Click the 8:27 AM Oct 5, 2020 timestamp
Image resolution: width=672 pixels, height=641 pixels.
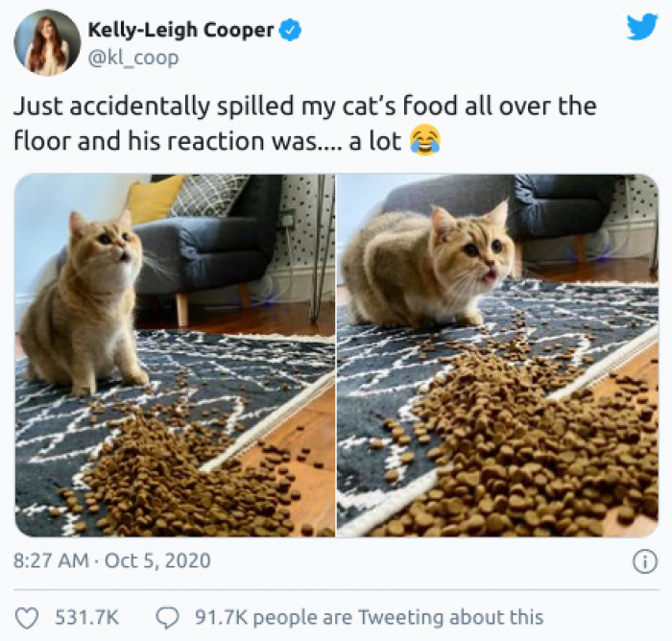[112, 560]
